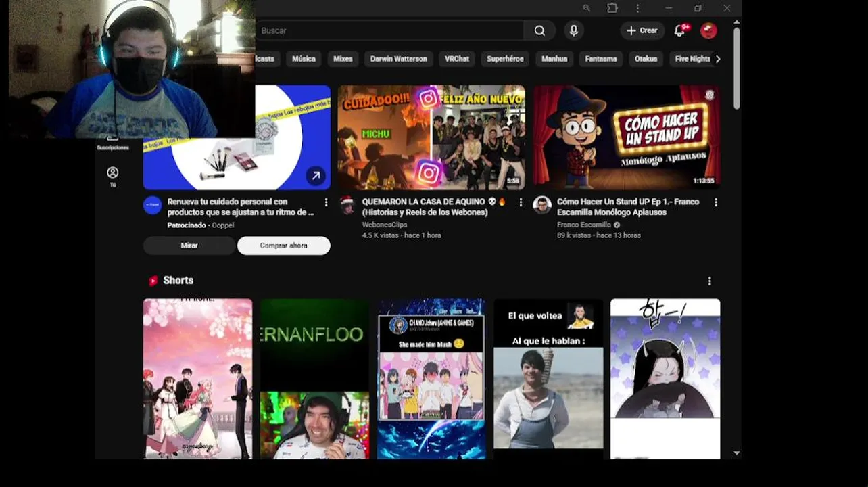Image resolution: width=868 pixels, height=487 pixels.
Task: Click the search magnifier button
Action: [539, 30]
